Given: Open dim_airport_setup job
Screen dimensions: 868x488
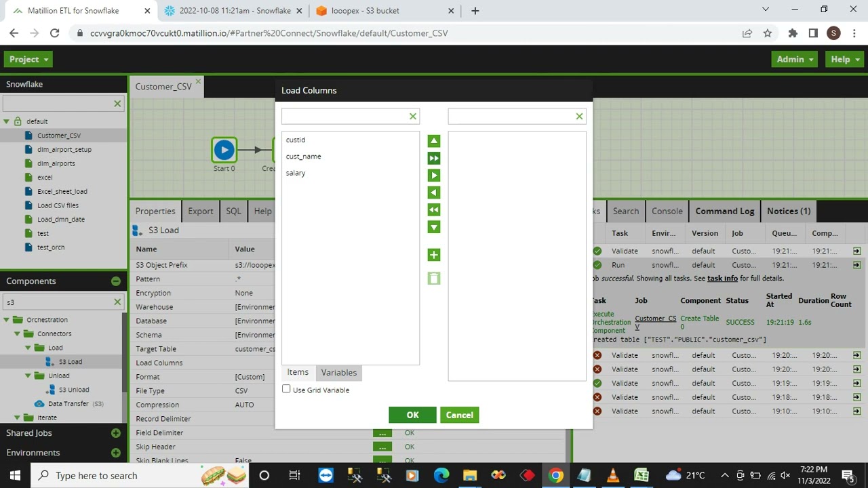Looking at the screenshot, I should (x=64, y=150).
